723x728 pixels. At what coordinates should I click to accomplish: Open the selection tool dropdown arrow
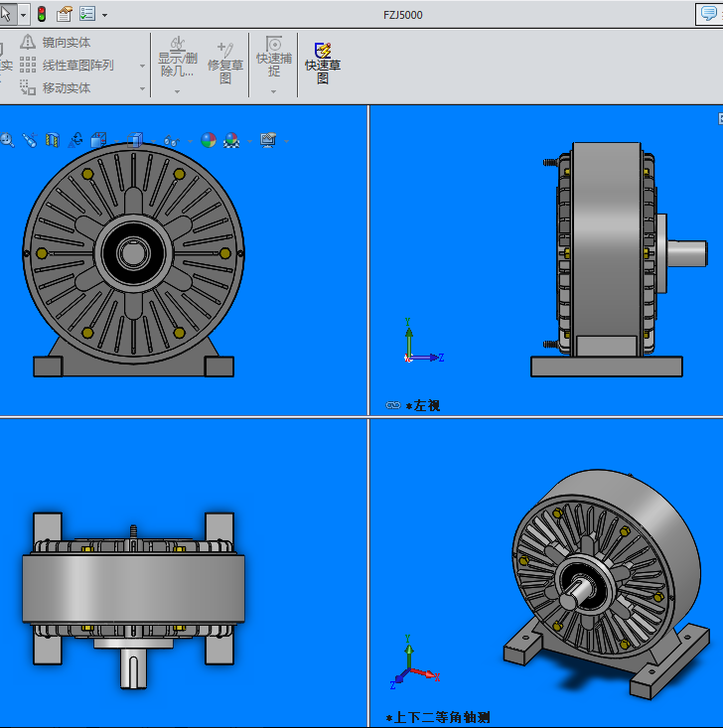(x=23, y=15)
